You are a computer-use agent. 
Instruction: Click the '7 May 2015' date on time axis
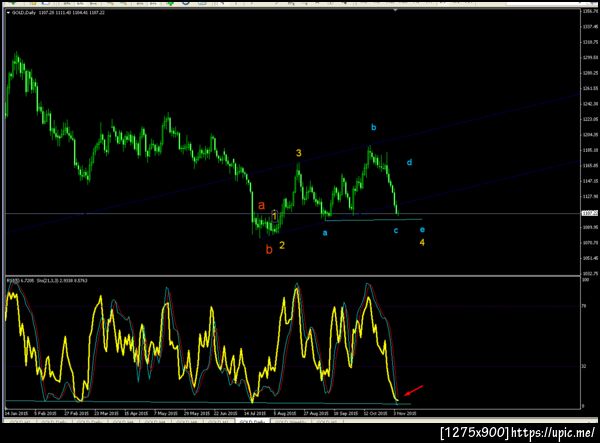tap(166, 414)
